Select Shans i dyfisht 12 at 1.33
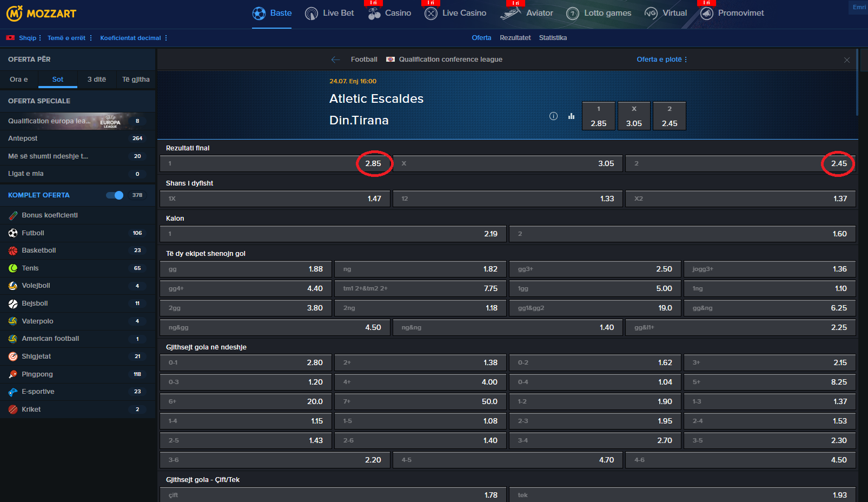Image resolution: width=868 pixels, height=502 pixels. tap(508, 199)
